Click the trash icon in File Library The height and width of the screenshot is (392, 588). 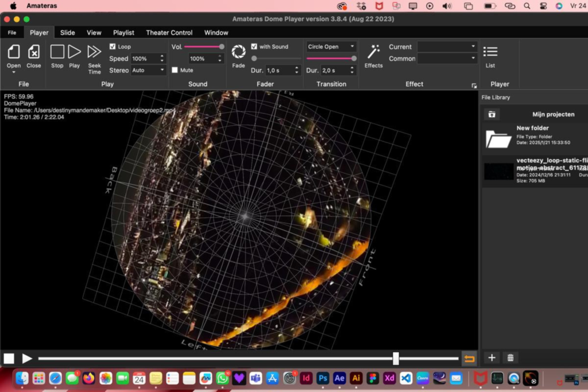click(x=510, y=358)
